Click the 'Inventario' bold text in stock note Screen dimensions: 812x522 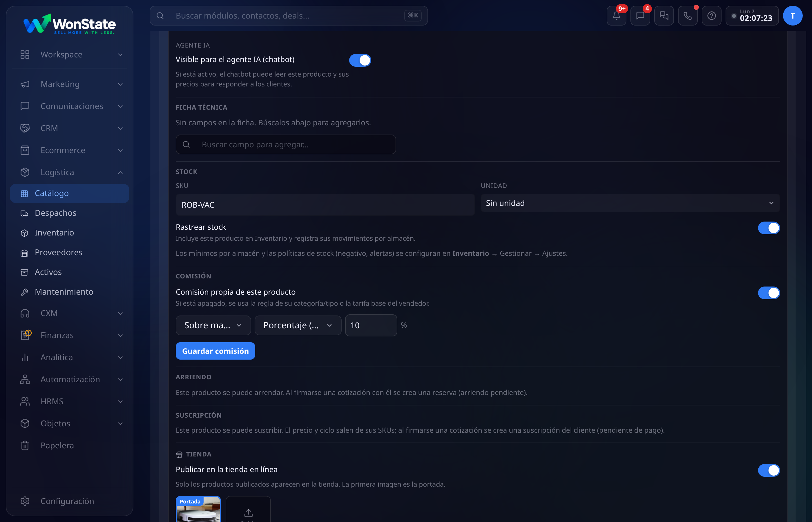click(470, 253)
